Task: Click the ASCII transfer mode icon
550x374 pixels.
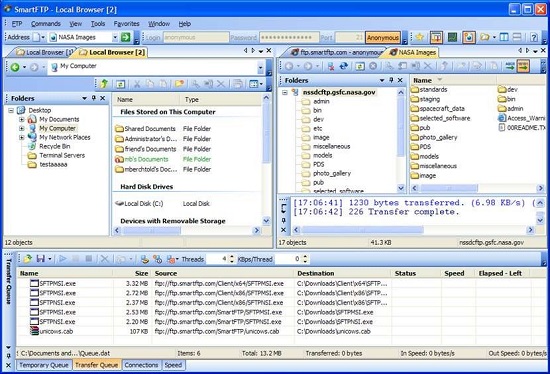Action: (x=510, y=66)
